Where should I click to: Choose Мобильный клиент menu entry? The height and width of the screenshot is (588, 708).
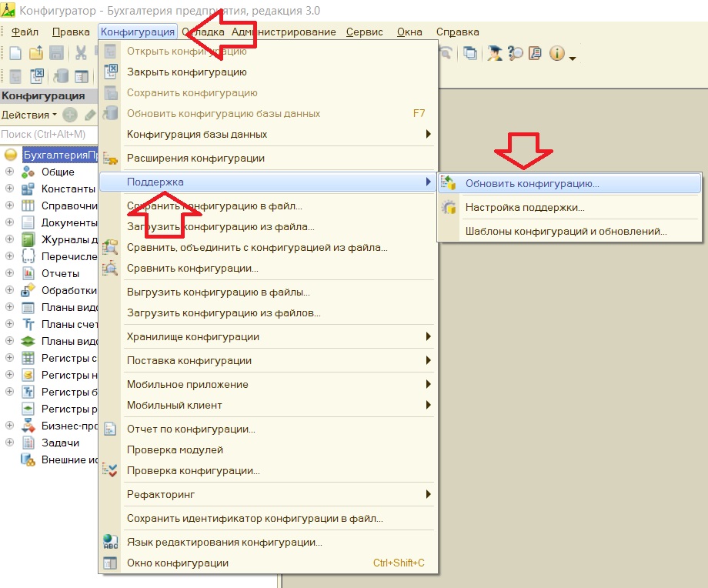click(x=269, y=405)
